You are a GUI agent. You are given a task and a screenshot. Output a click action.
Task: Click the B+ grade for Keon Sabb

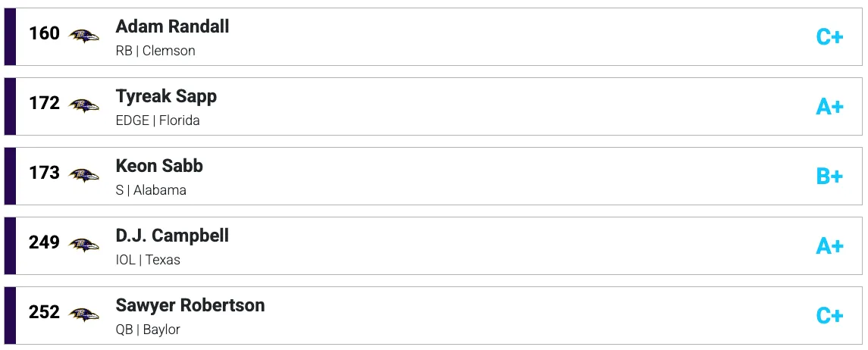829,177
